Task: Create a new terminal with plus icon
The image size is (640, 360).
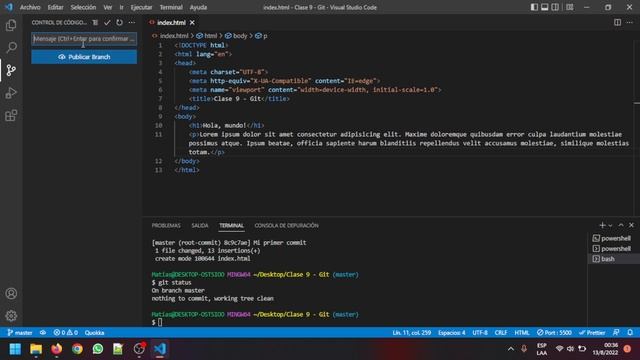Action: click(x=602, y=225)
